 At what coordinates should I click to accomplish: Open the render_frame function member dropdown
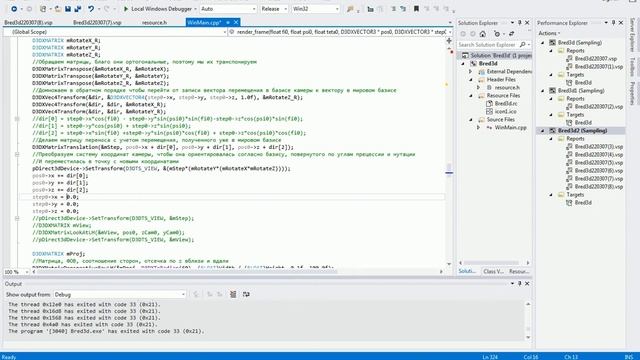click(340, 32)
